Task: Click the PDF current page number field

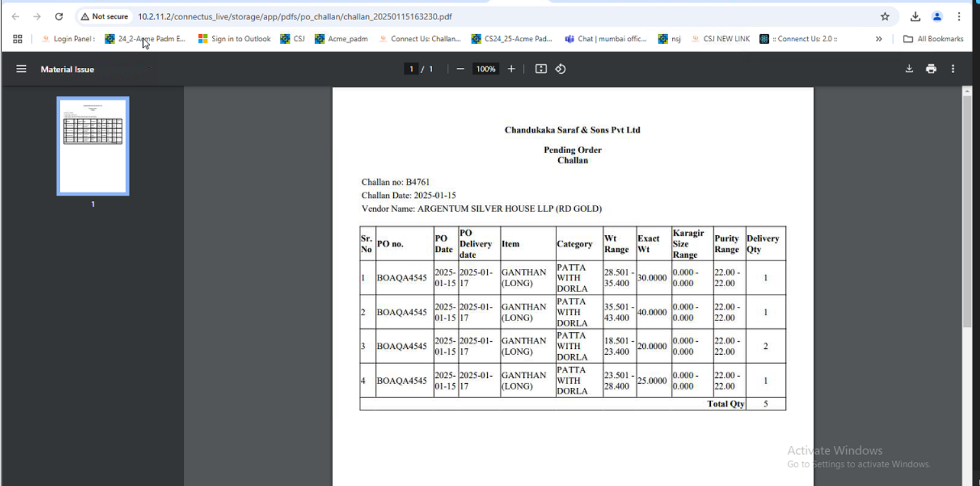Action: pyautogui.click(x=411, y=69)
